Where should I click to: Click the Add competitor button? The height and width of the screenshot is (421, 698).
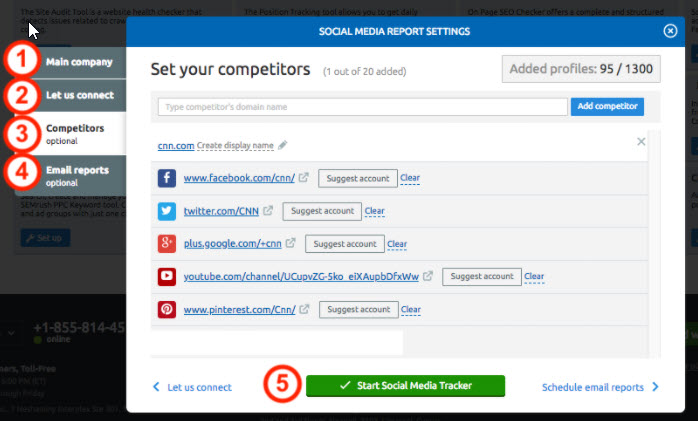607,106
